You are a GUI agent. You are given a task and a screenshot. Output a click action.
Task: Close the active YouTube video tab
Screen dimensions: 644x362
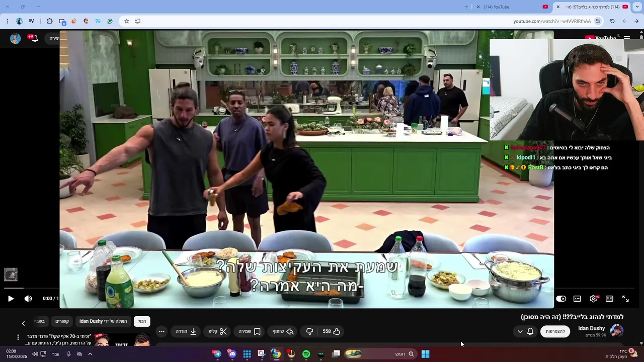pyautogui.click(x=557, y=7)
